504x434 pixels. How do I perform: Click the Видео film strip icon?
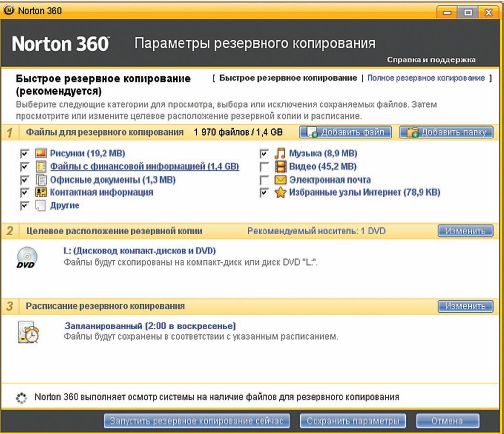click(x=280, y=166)
